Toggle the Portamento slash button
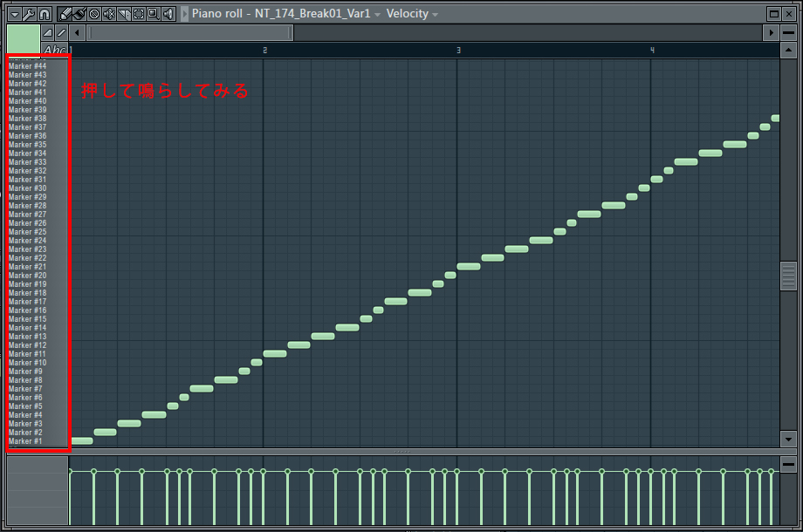The height and width of the screenshot is (532, 803). click(61, 33)
